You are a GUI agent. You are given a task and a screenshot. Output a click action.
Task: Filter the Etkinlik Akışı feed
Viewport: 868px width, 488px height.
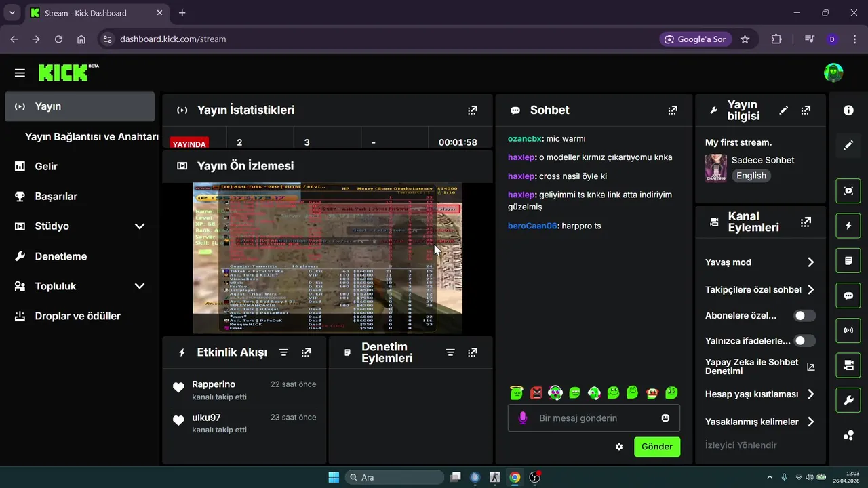284,352
